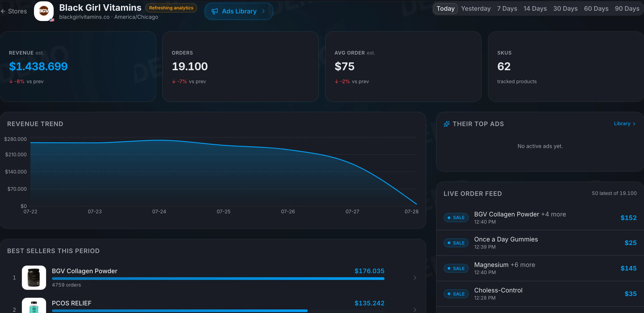Viewport: 644px width, 313px height.
Task: Click the sparkle icon by Their Top Ads
Action: point(447,124)
